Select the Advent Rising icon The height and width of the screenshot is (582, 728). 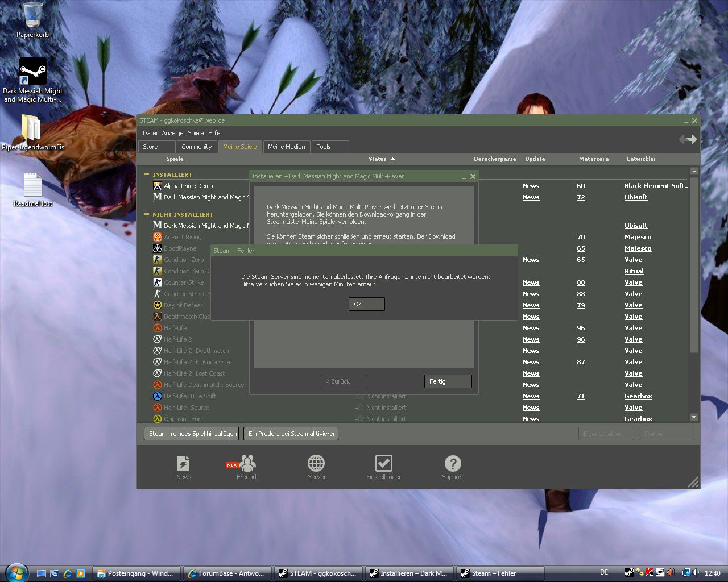[158, 237]
